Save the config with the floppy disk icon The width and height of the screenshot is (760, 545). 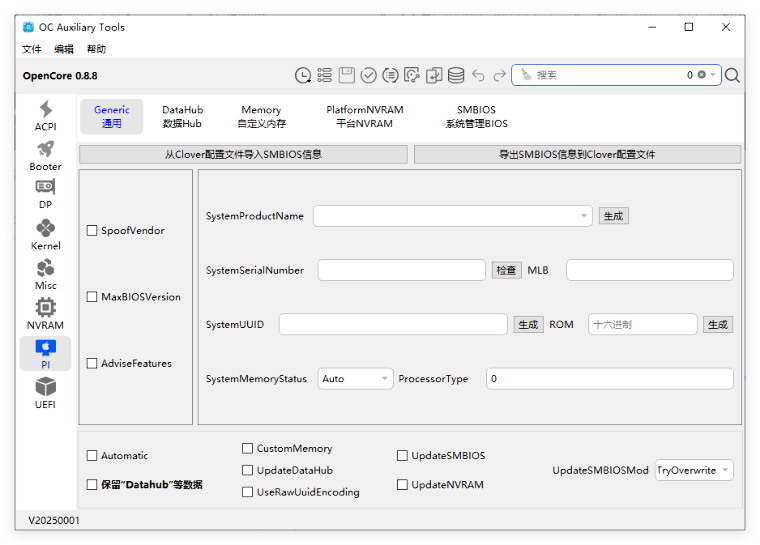tap(347, 76)
